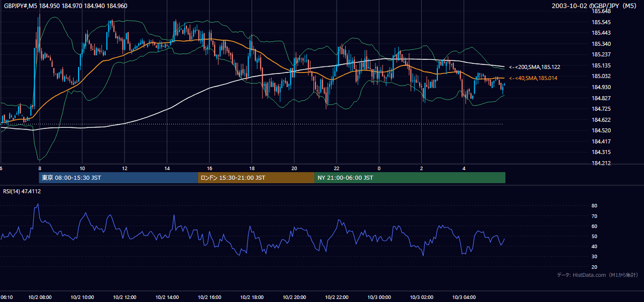Click the 10/2 14:00 timeline label

point(167,297)
